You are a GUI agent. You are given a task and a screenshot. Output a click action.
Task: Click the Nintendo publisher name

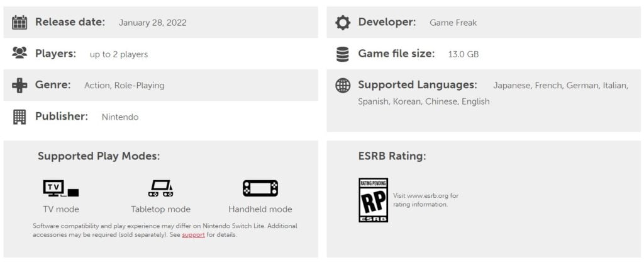[x=120, y=117]
